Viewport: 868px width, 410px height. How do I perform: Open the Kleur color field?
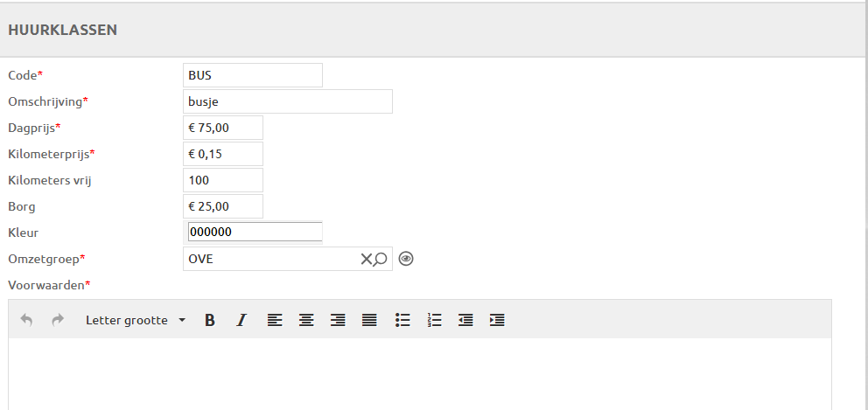(255, 233)
